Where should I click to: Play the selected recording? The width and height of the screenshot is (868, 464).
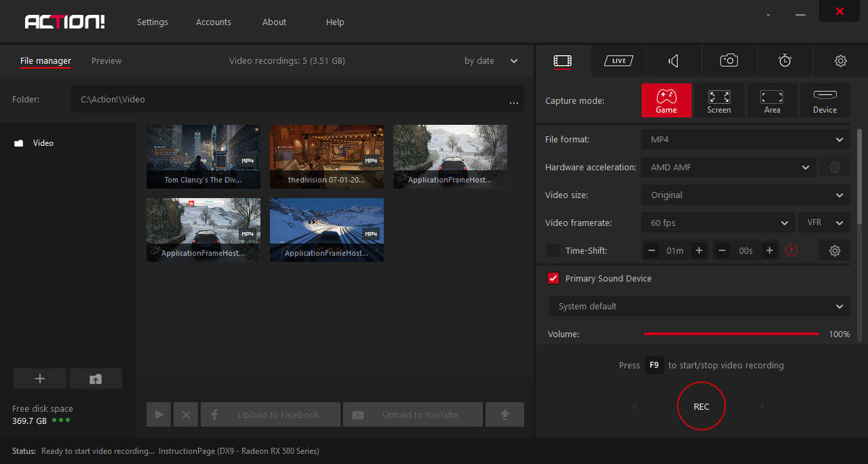coord(159,414)
